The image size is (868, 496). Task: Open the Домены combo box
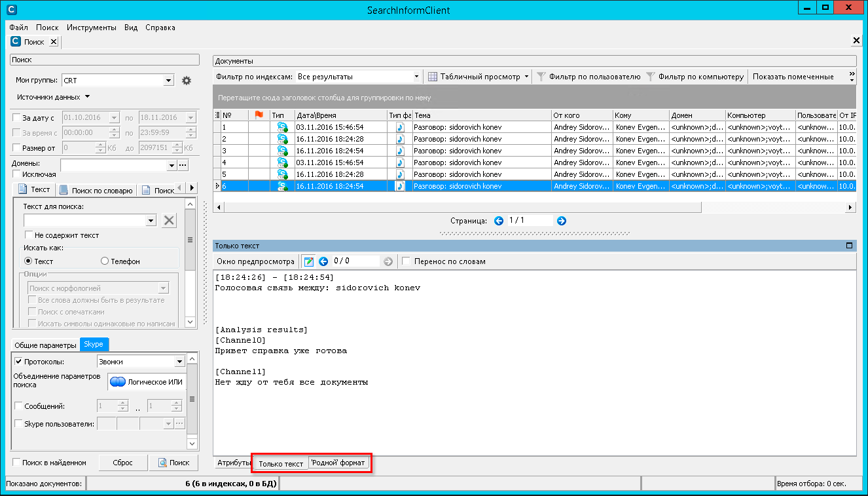coord(172,165)
